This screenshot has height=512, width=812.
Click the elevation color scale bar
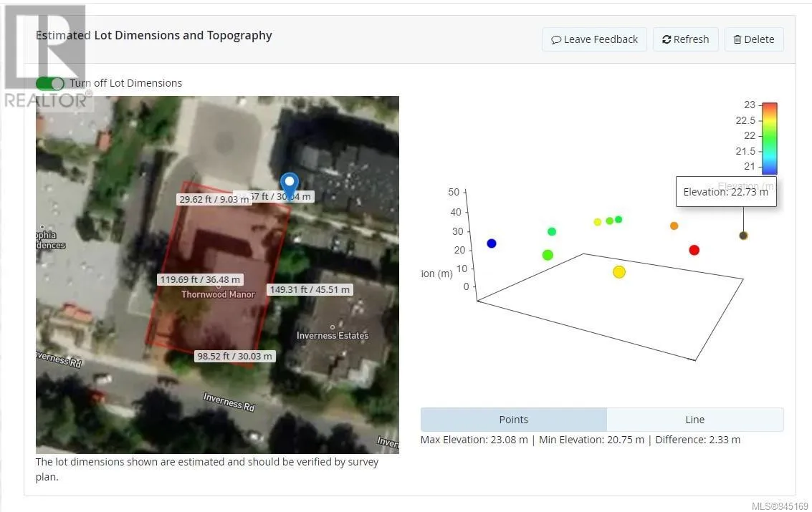click(x=769, y=139)
